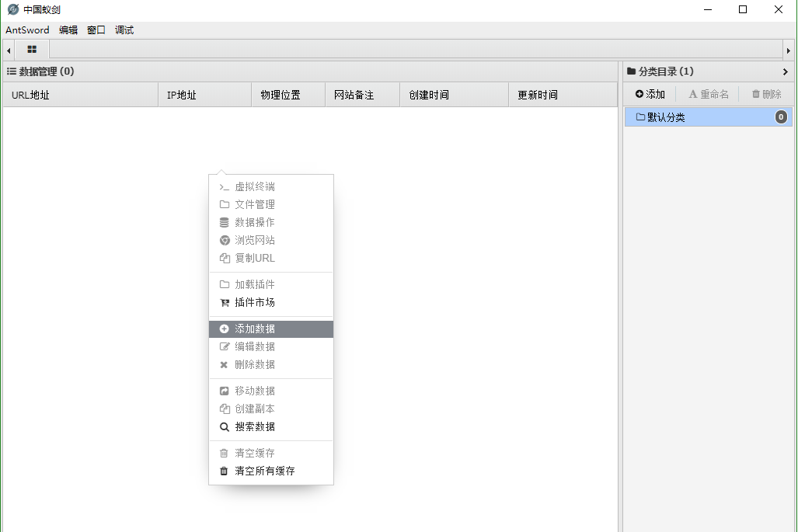Click the trash icon beside 清空缓存
This screenshot has width=798, height=532.
click(x=224, y=453)
